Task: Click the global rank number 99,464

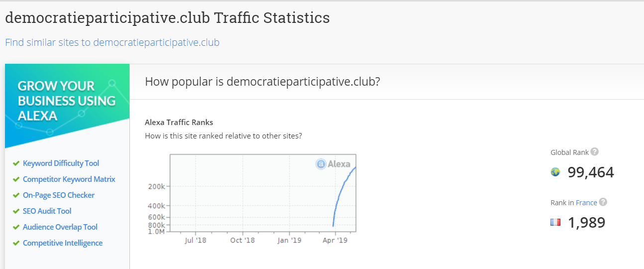Action: coord(591,172)
